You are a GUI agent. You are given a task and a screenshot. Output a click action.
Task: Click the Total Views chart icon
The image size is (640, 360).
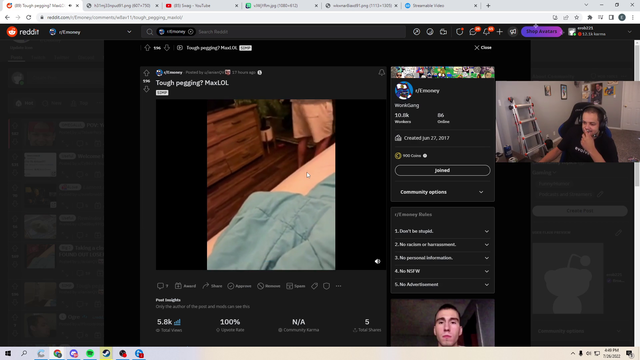point(177,322)
